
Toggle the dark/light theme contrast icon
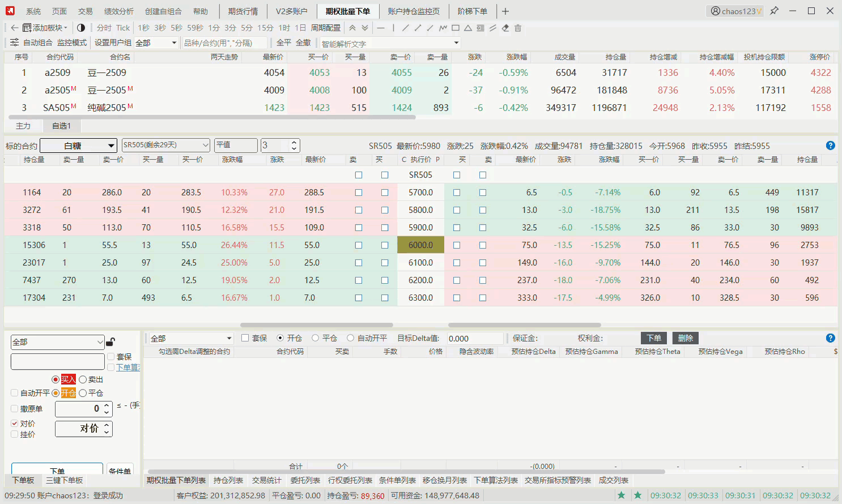(x=80, y=28)
